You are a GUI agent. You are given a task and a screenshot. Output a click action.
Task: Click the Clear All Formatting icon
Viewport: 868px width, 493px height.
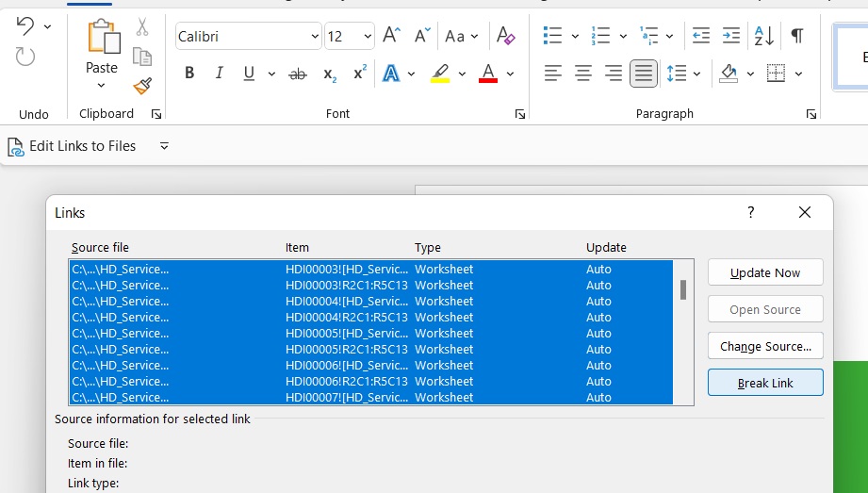[506, 36]
